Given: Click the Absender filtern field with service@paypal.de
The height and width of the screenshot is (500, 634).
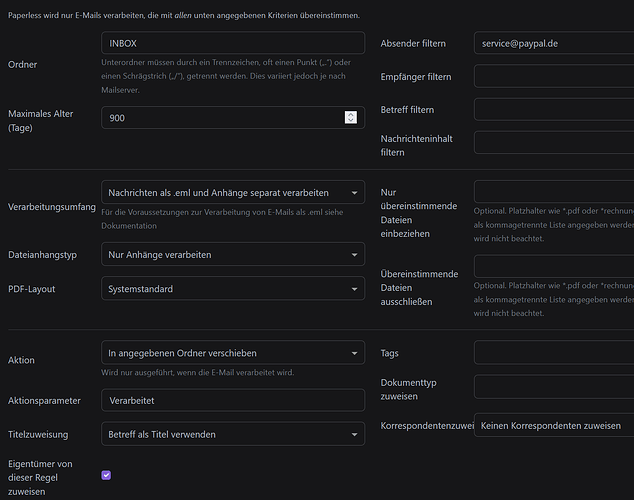Looking at the screenshot, I should (553, 44).
